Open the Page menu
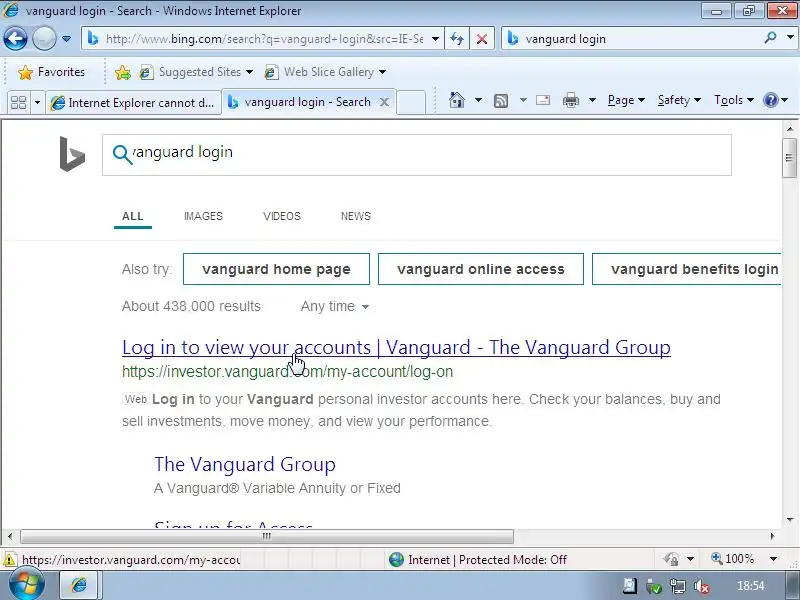Image resolution: width=800 pixels, height=600 pixels. click(626, 100)
